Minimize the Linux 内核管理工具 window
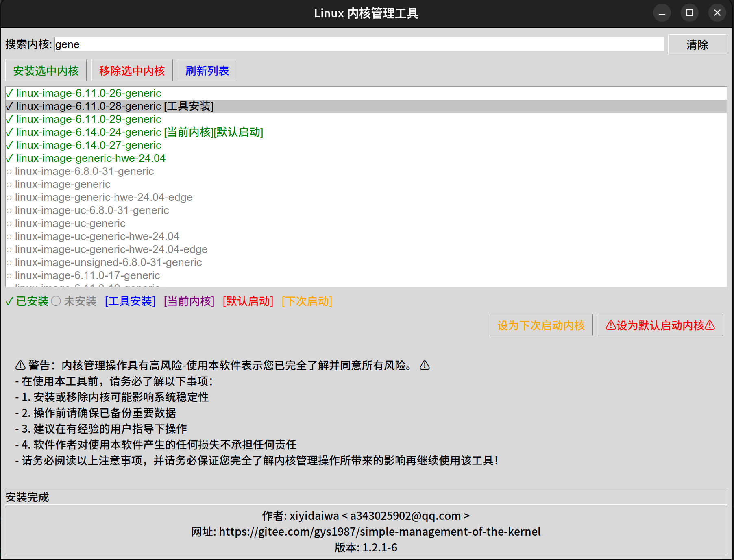The width and height of the screenshot is (734, 560). tap(662, 13)
